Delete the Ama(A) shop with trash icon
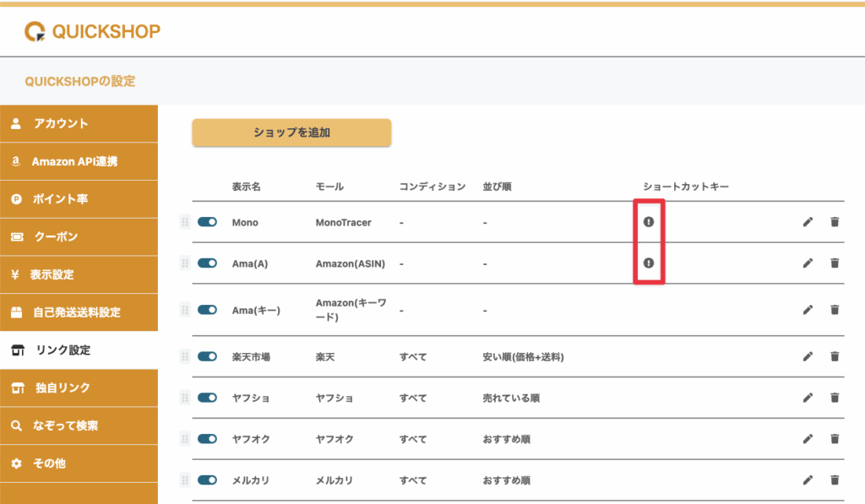865x504 pixels. pos(835,263)
